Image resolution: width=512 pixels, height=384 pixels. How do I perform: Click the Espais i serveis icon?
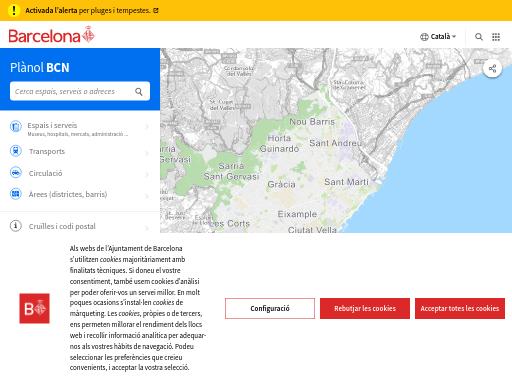(x=15, y=127)
